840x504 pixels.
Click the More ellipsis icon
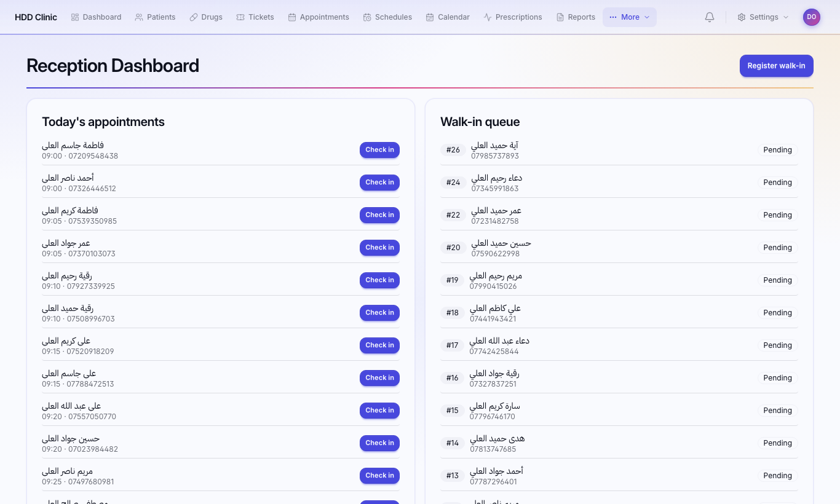613,17
